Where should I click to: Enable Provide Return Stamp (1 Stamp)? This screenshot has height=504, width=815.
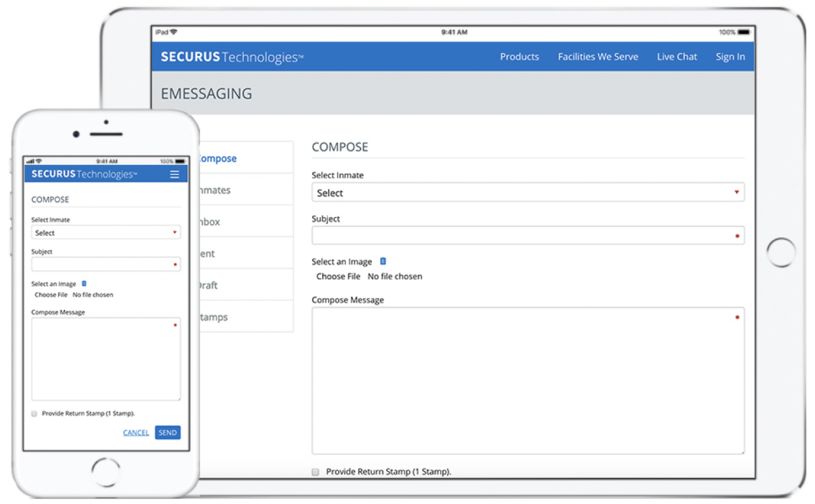tap(315, 472)
